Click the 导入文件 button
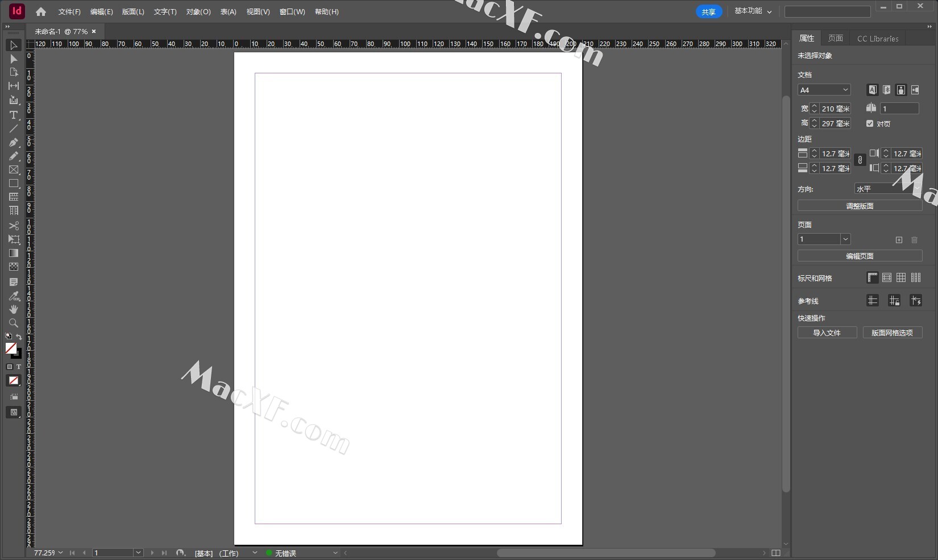 (x=827, y=333)
